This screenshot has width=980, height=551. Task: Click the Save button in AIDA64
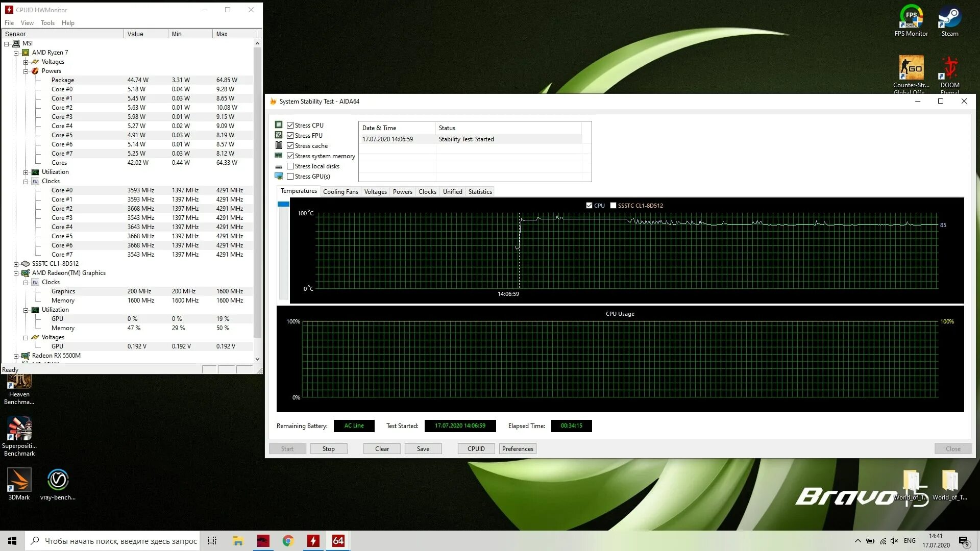(423, 449)
